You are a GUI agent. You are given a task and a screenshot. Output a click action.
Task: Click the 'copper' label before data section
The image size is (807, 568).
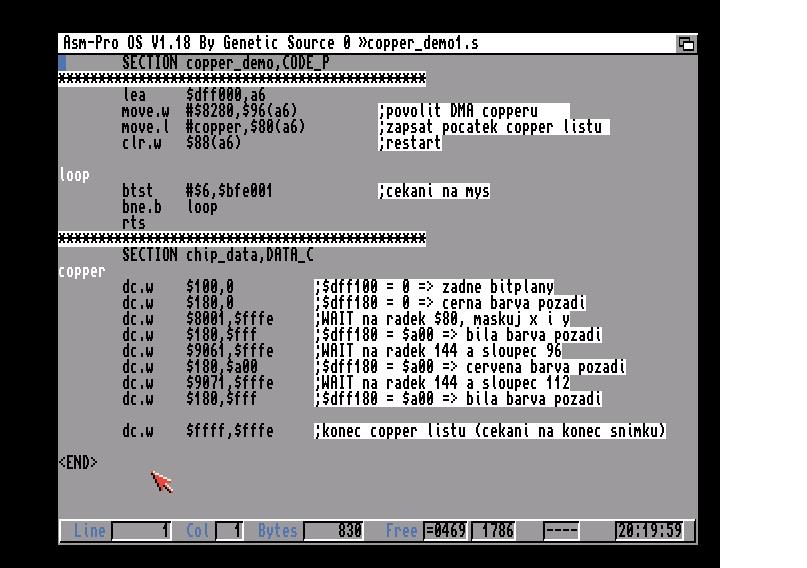[82, 271]
